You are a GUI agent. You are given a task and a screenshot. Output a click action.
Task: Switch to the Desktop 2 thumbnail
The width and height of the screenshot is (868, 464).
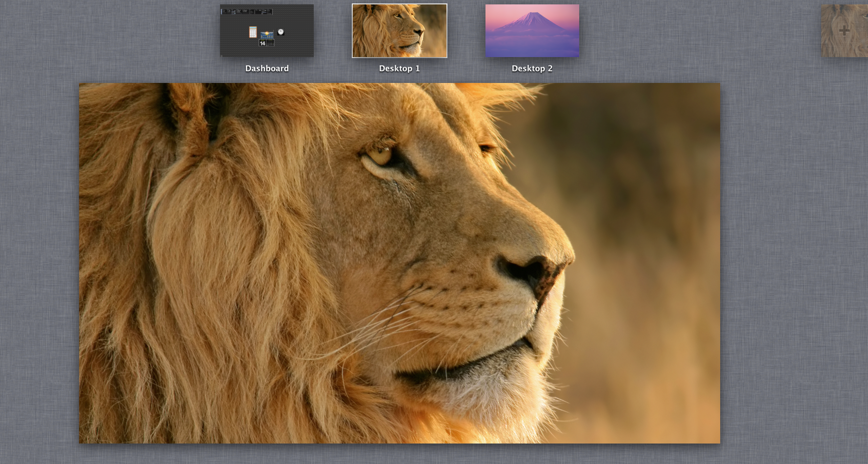point(532,31)
